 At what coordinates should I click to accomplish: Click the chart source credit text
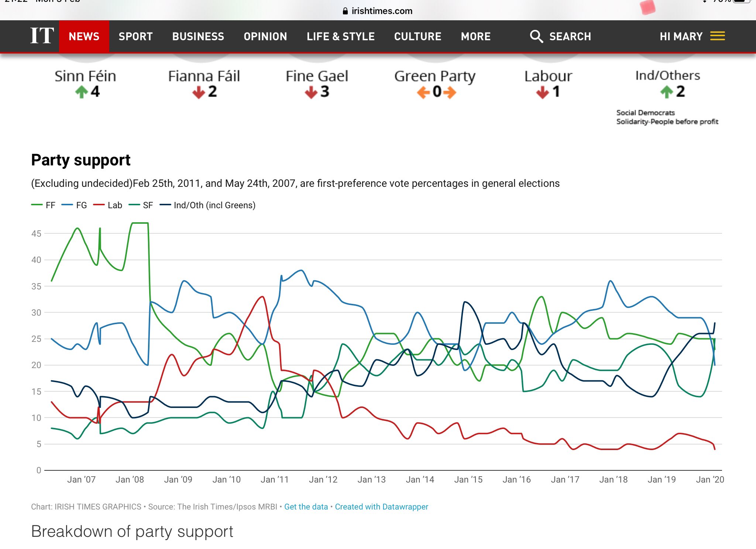pyautogui.click(x=154, y=507)
